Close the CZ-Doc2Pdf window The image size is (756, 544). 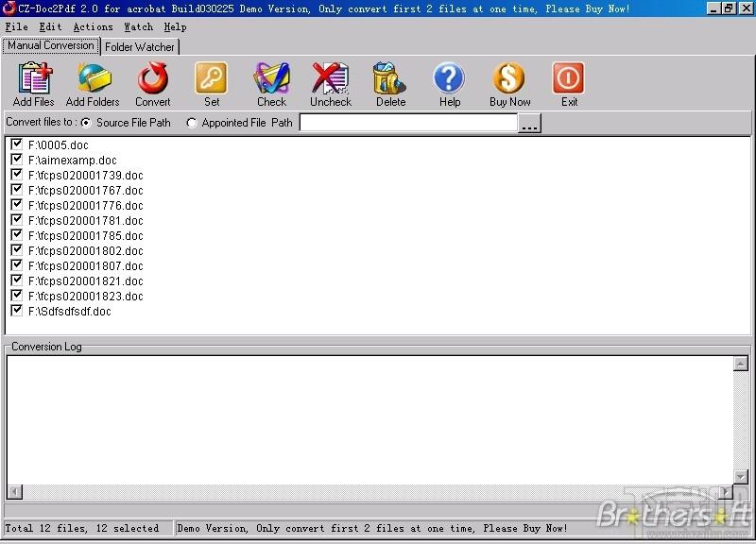tap(746, 8)
